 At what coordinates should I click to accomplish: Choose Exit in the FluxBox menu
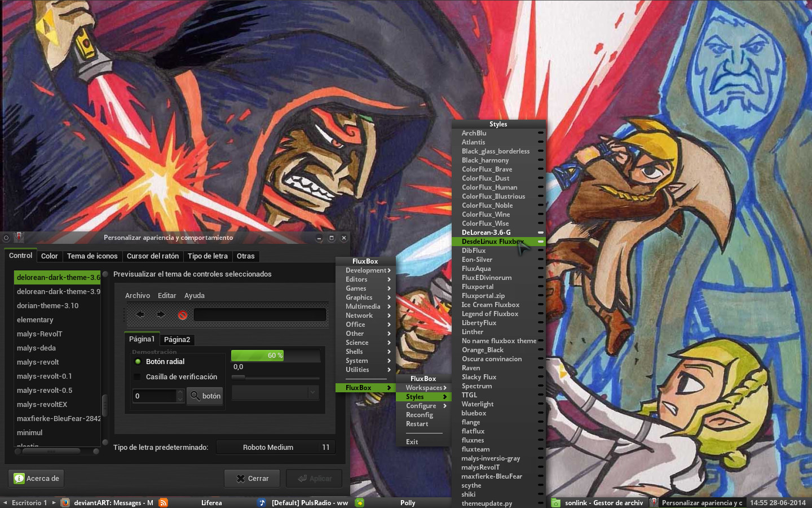[x=423, y=442]
